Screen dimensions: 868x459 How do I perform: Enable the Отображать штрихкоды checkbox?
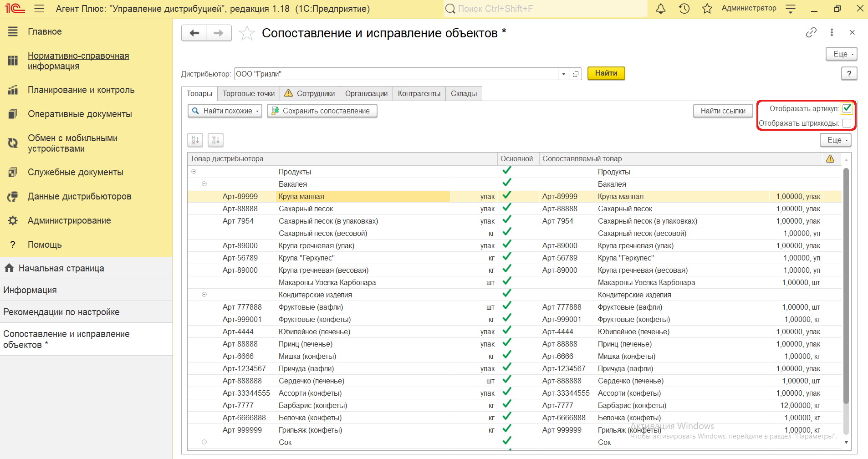click(847, 123)
